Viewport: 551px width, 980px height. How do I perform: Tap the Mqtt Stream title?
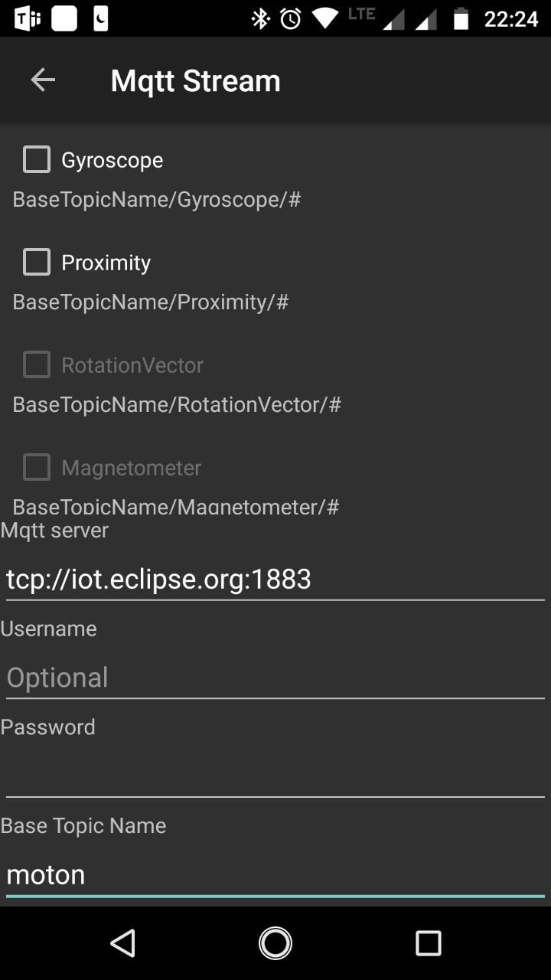pyautogui.click(x=195, y=80)
